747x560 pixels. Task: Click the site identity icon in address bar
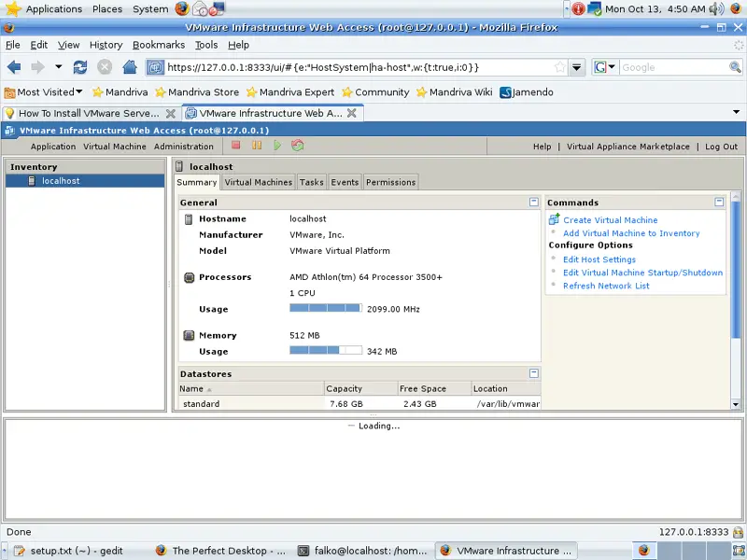(155, 67)
